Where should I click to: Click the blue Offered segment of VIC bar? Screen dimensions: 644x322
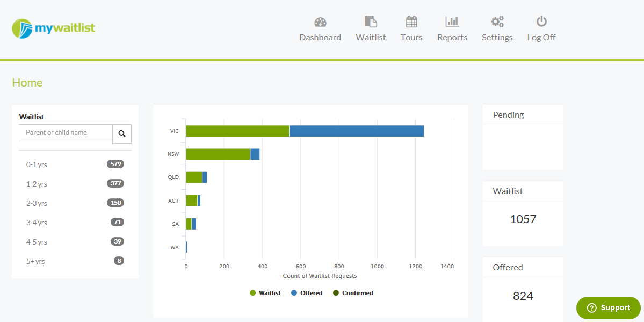[x=356, y=131]
